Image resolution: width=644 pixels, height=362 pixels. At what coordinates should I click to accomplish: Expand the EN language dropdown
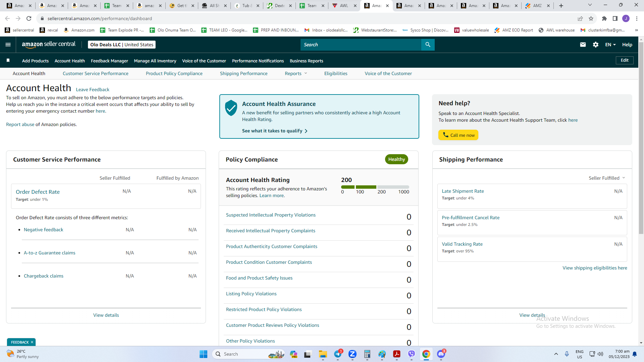610,45
